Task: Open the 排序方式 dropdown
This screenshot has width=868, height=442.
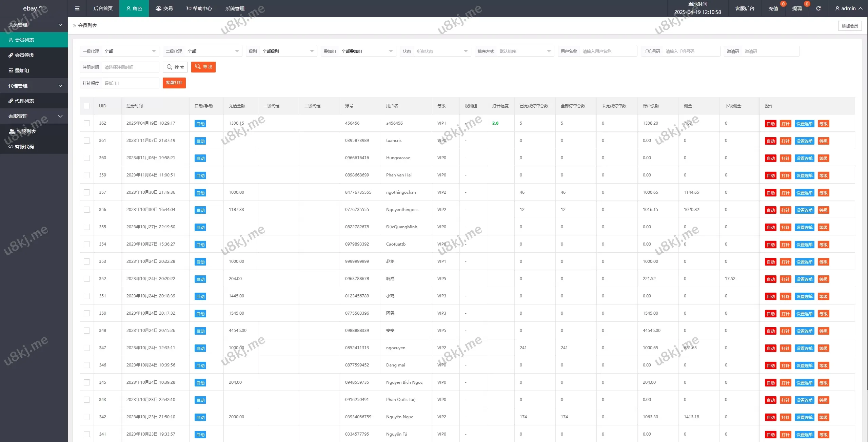Action: coord(525,51)
